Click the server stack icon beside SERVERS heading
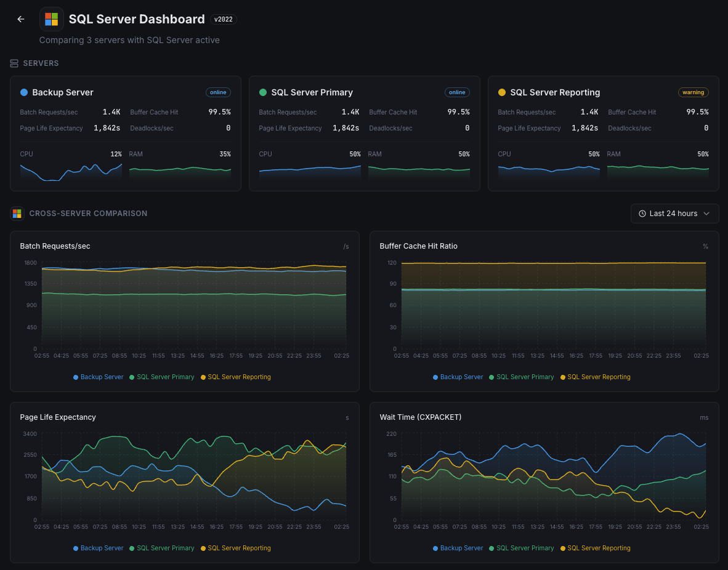Viewport: 728px width, 570px height. (x=13, y=63)
